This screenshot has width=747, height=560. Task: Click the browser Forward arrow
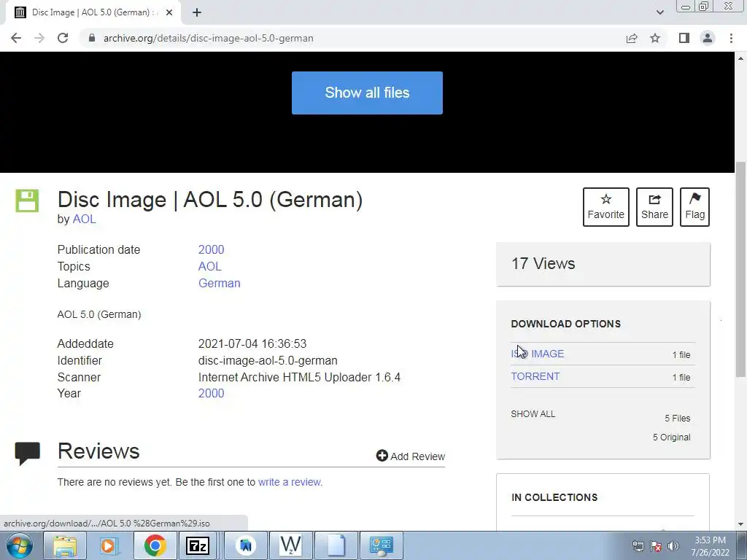pos(39,38)
